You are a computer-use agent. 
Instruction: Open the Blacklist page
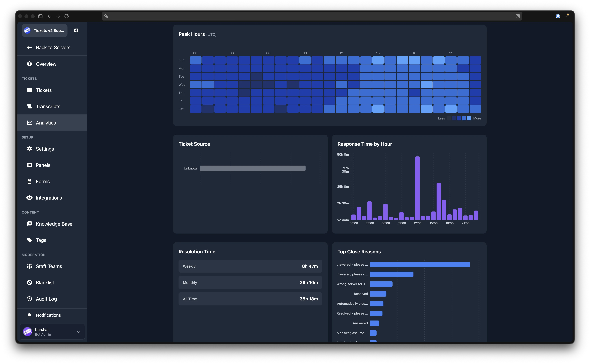pos(52,283)
